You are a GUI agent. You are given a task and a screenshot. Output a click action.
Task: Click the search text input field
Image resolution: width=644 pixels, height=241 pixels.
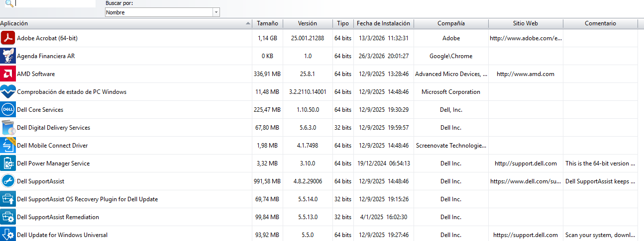(55, 3)
